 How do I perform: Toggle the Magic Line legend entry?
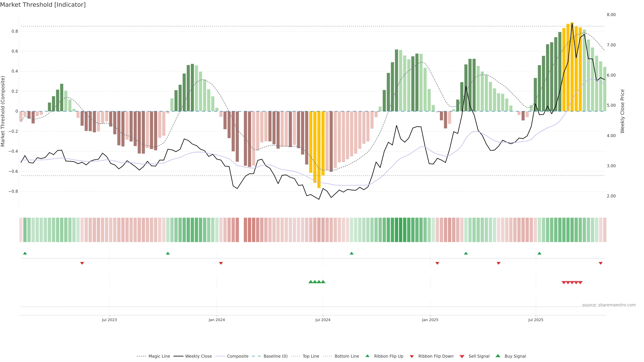pyautogui.click(x=159, y=356)
